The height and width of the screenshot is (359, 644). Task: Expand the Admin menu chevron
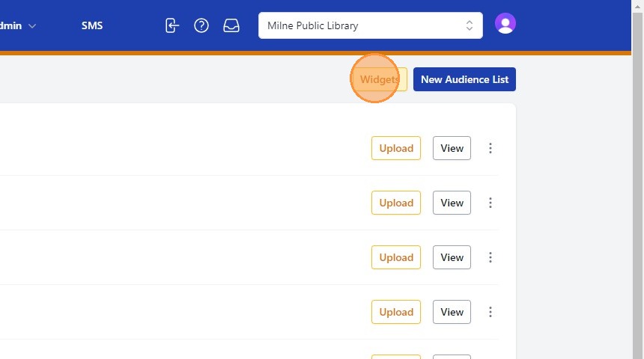tap(32, 25)
